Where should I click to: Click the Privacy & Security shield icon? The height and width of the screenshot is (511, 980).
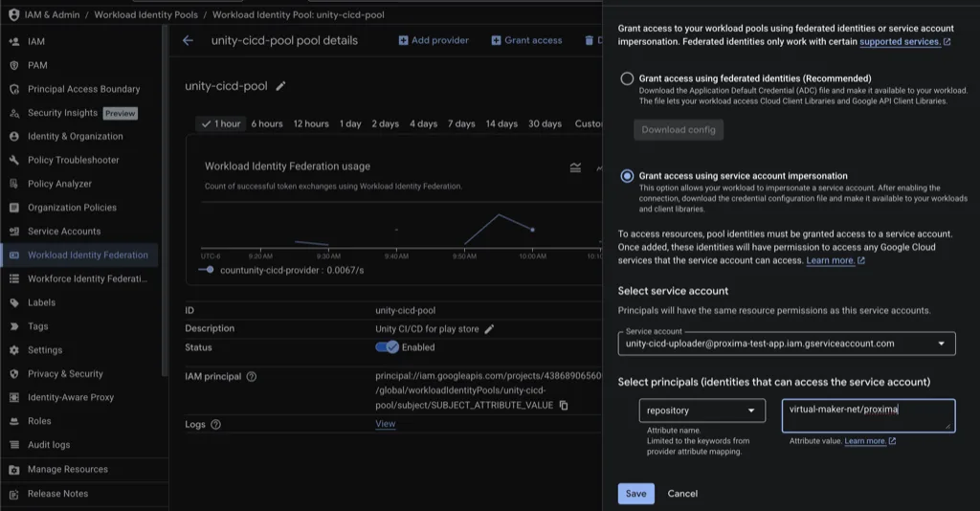tap(13, 373)
